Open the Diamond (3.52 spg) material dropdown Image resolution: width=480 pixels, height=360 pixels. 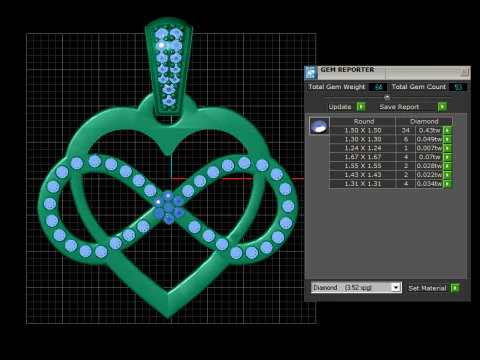click(396, 287)
